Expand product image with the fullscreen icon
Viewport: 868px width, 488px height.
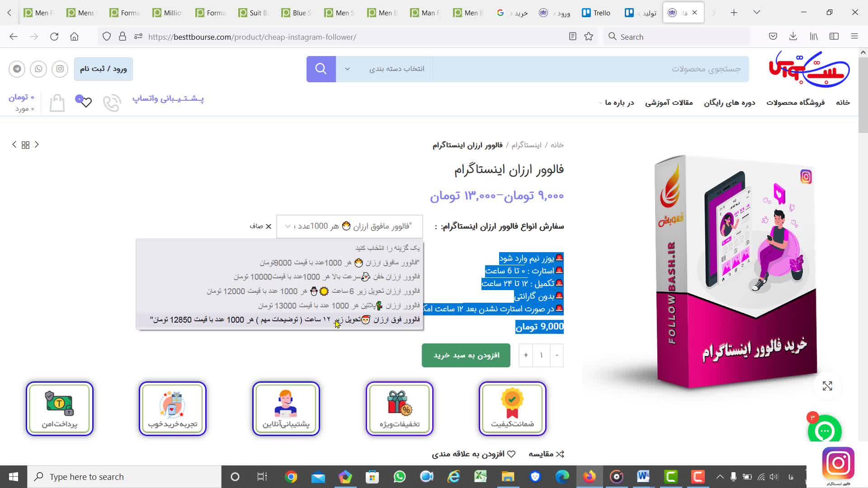point(827,386)
